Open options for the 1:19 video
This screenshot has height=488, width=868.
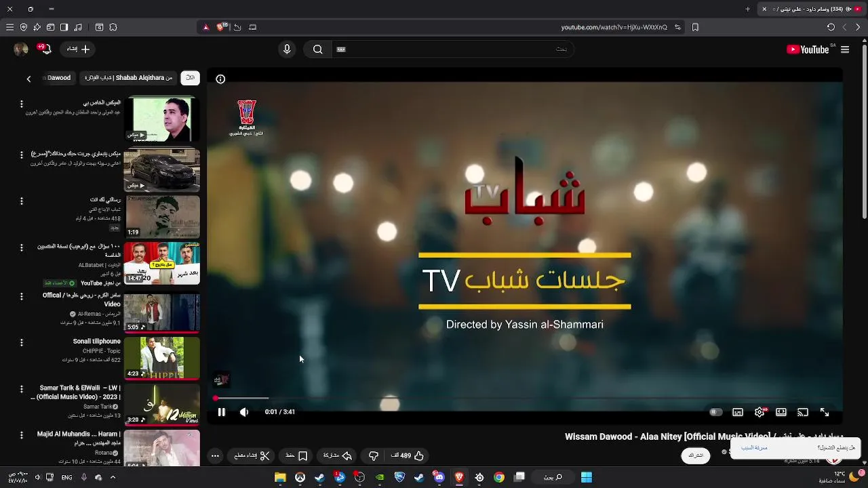click(22, 201)
